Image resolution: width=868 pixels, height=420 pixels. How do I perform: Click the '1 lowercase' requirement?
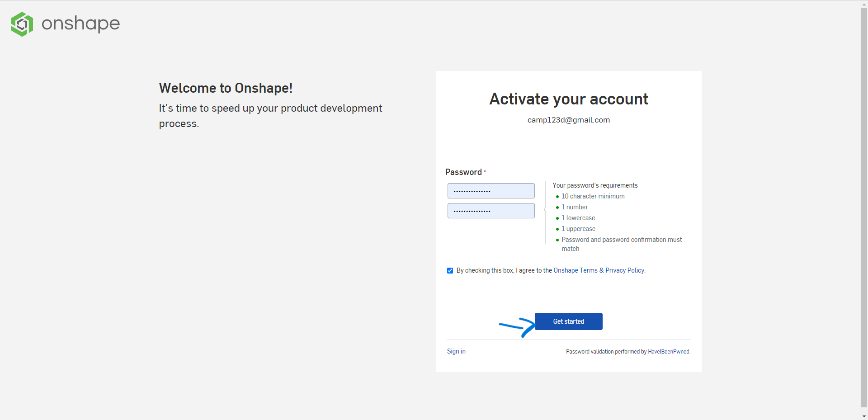[578, 218]
